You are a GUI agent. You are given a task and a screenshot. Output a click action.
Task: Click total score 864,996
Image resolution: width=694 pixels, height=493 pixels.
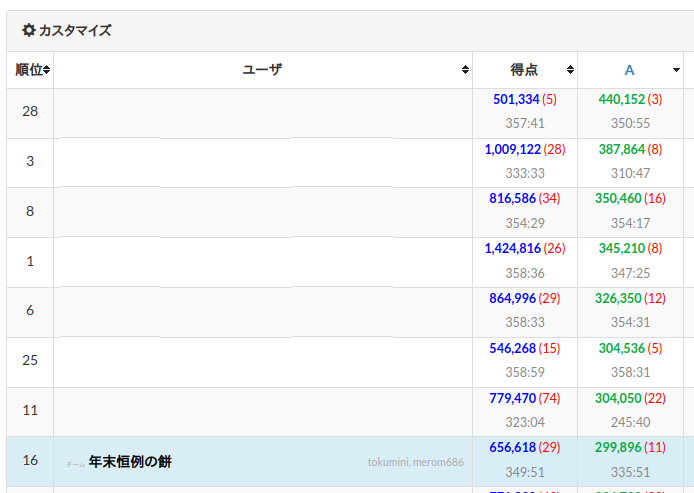pyautogui.click(x=513, y=298)
